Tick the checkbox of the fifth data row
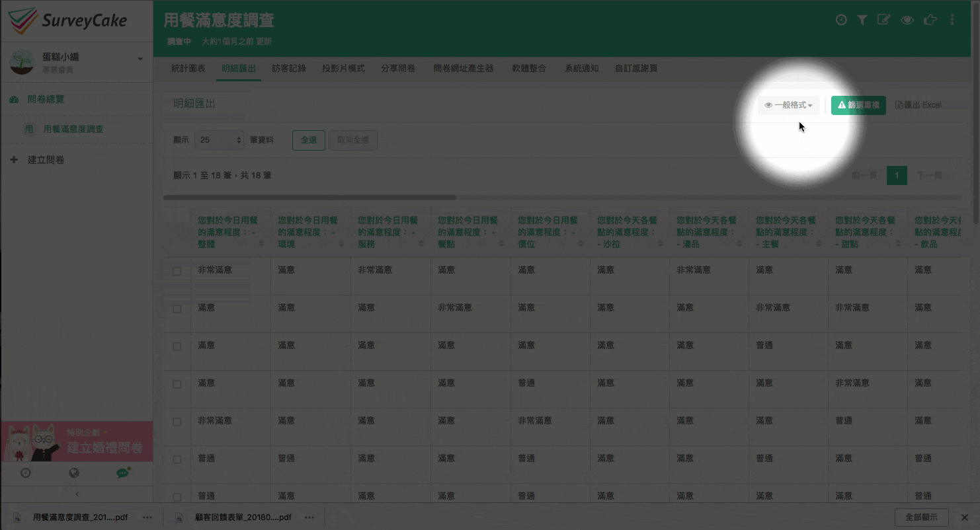 tap(177, 422)
